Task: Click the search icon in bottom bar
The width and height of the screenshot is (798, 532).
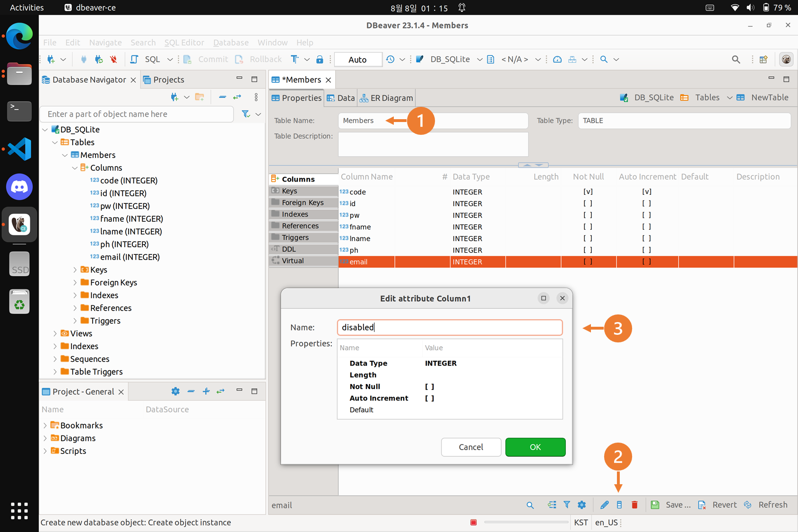Action: click(530, 505)
